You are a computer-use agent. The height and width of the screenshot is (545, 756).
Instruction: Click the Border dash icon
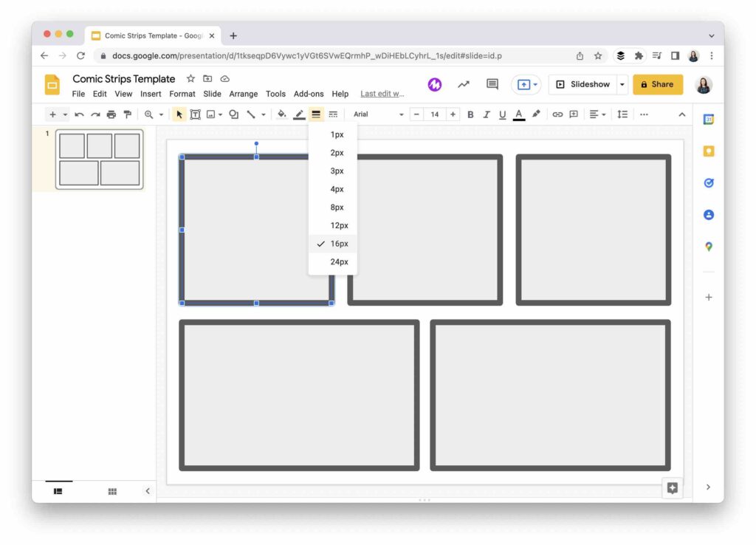[332, 114]
